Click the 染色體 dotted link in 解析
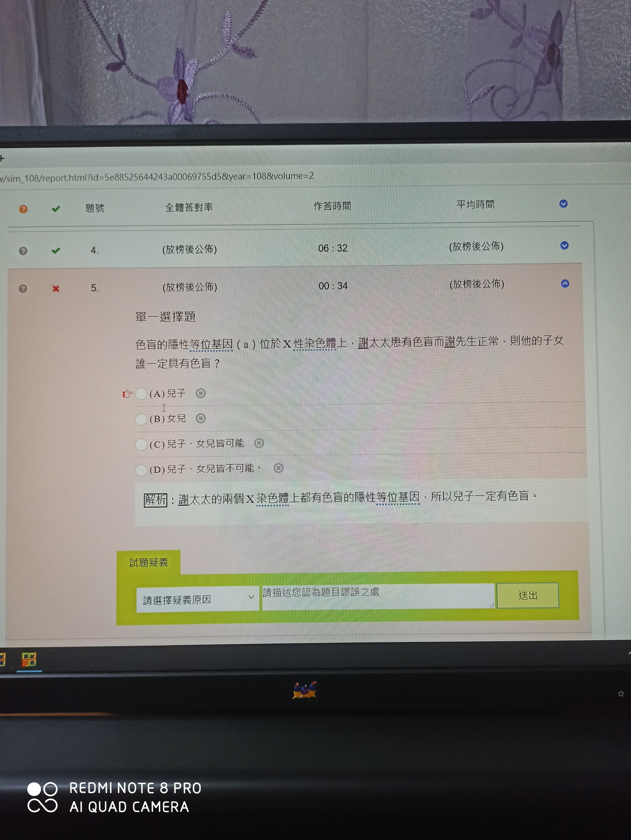Screen dimensions: 631x840 point(273,498)
